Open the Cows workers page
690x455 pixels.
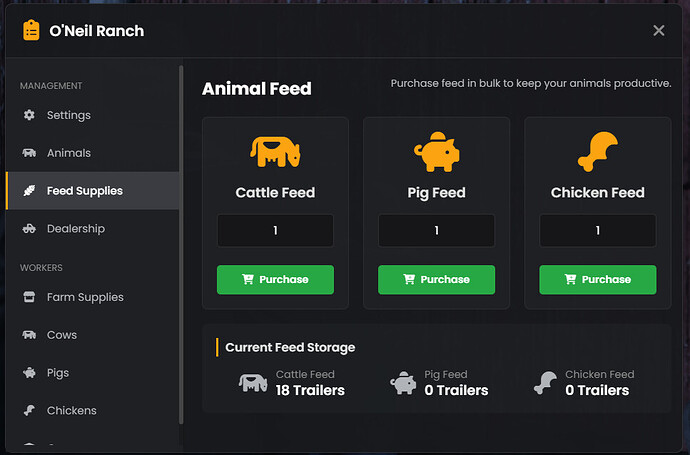[x=61, y=335]
